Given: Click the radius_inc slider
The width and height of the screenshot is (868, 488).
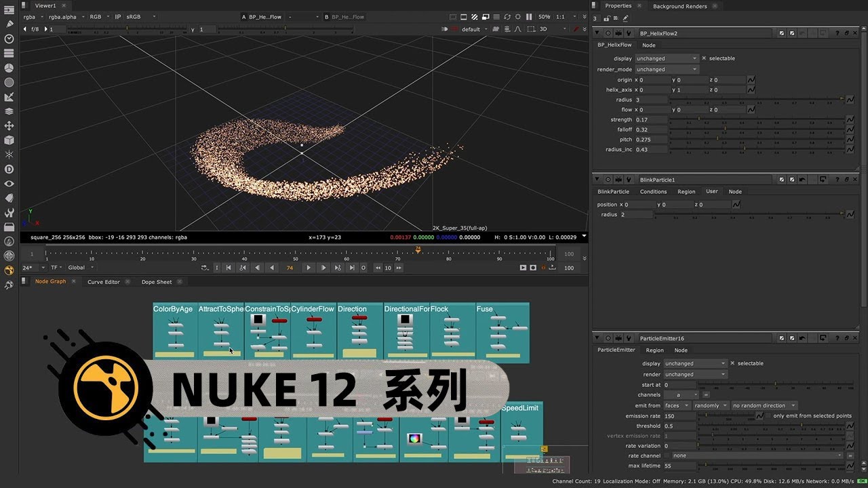Looking at the screenshot, I should (757, 149).
